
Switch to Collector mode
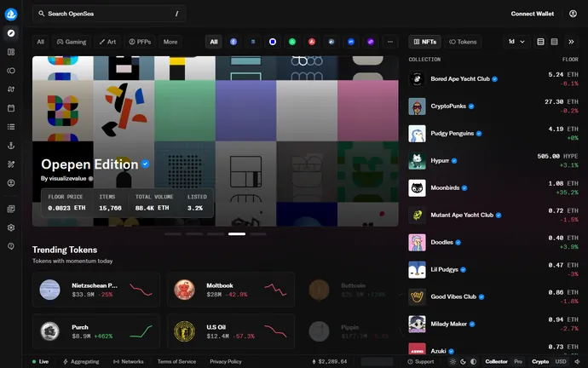tap(496, 362)
